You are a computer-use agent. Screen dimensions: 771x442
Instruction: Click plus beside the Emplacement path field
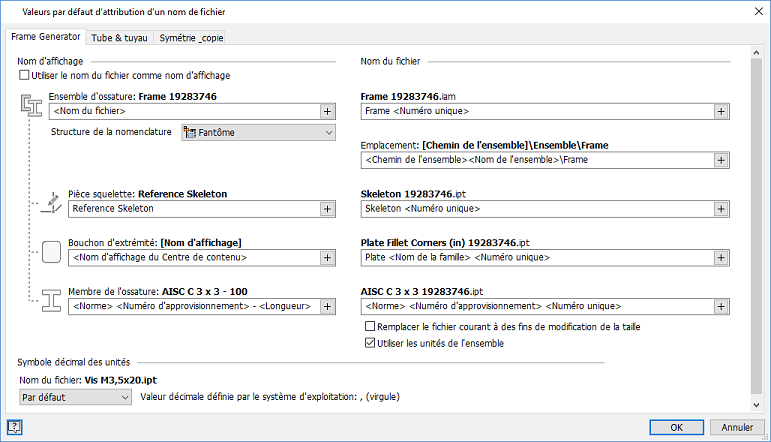click(x=721, y=160)
